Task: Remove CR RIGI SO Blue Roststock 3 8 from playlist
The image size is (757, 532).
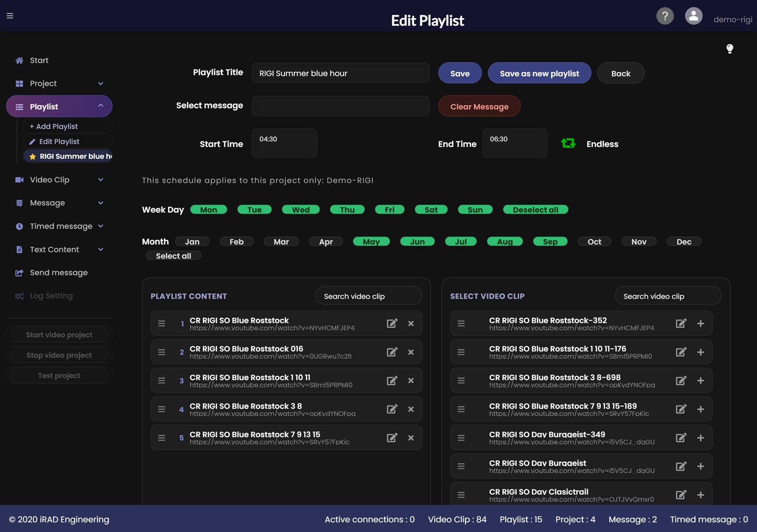Action: (x=411, y=409)
